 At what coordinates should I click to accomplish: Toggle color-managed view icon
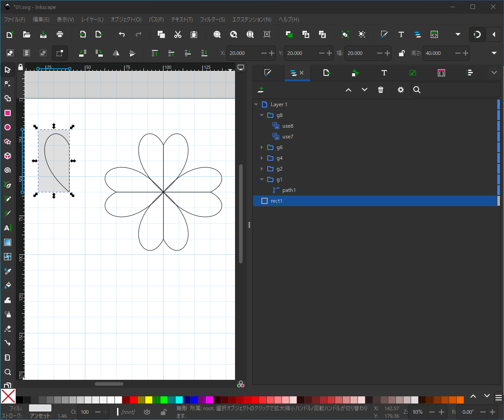pyautogui.click(x=241, y=384)
